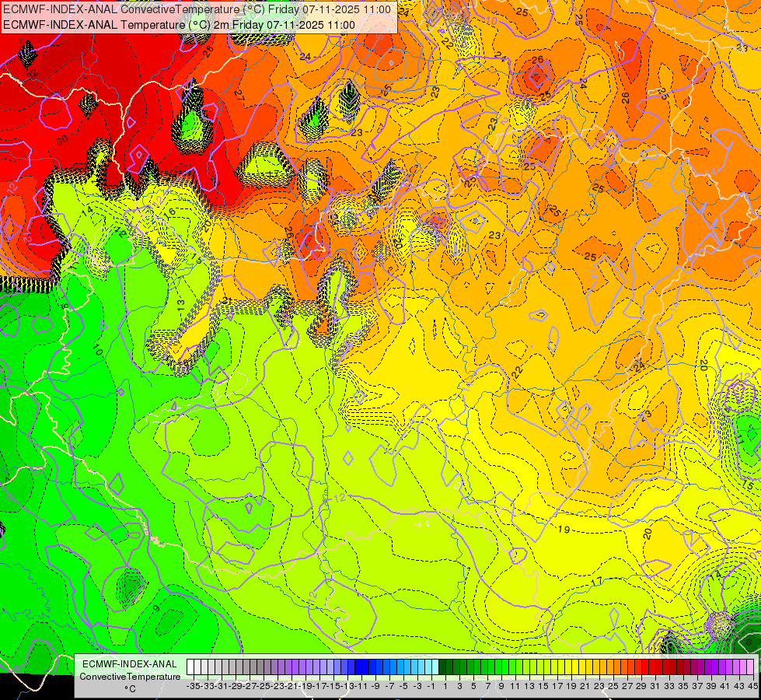Click the '9' contour label in green area
The image size is (761, 700).
[x=155, y=608]
